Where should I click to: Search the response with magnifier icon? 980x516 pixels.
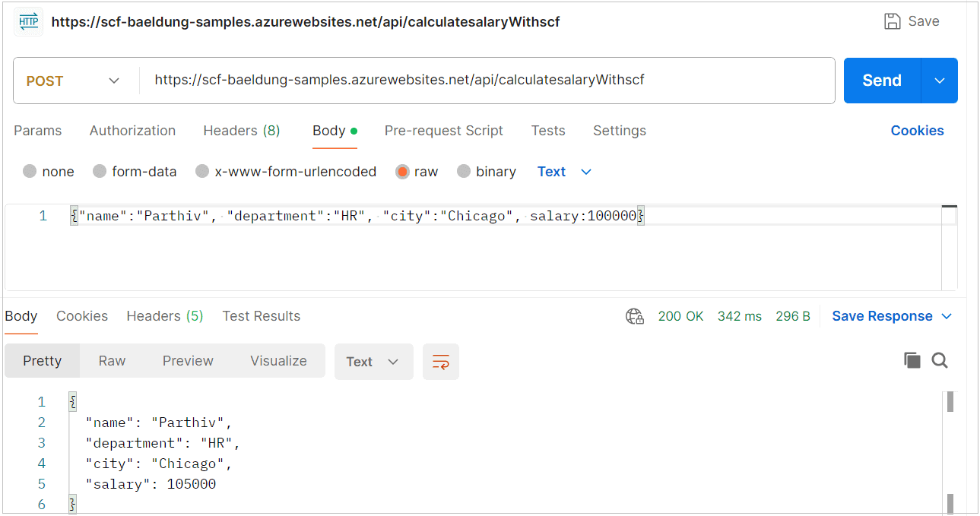940,361
